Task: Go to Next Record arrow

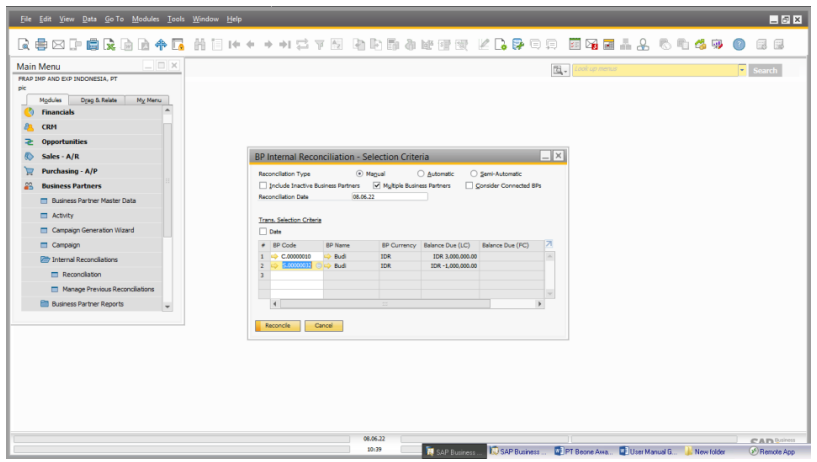Action: [x=268, y=44]
